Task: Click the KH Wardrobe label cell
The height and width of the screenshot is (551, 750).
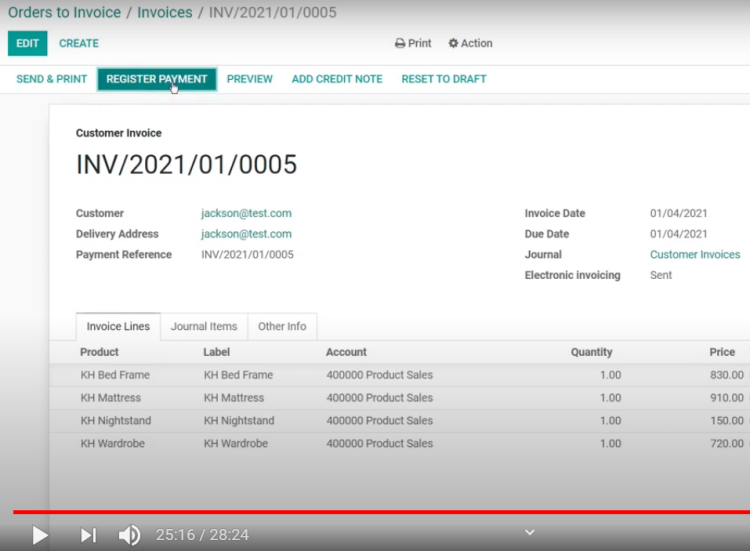Action: pos(236,444)
